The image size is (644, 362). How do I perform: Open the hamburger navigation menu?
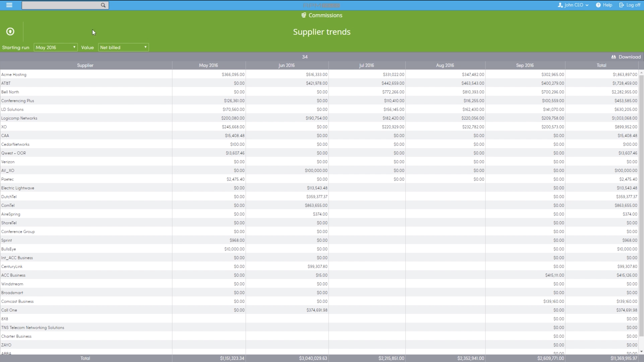tap(9, 5)
